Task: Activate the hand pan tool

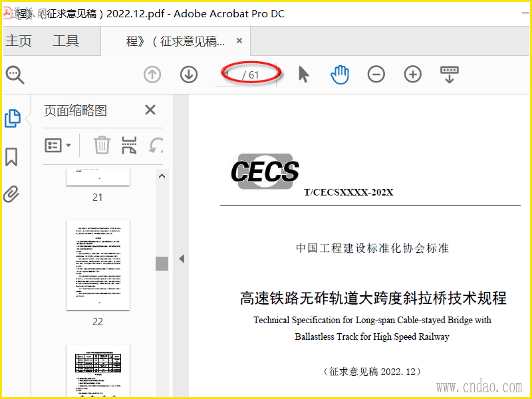Action: 340,74
